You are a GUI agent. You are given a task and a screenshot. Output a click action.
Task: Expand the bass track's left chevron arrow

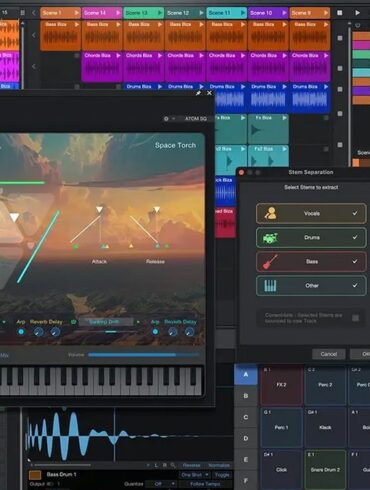[x=34, y=35]
